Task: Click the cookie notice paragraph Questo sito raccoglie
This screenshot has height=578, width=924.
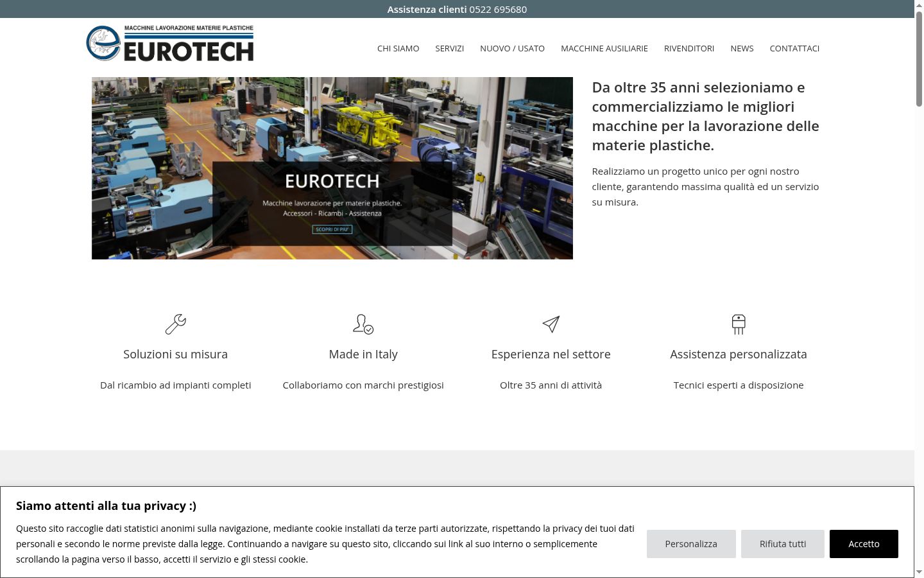Action: (x=325, y=544)
